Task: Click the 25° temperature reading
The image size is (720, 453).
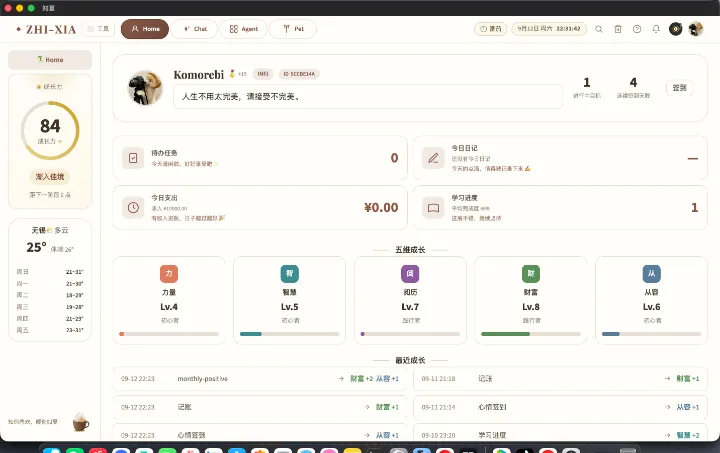Action: pyautogui.click(x=36, y=247)
